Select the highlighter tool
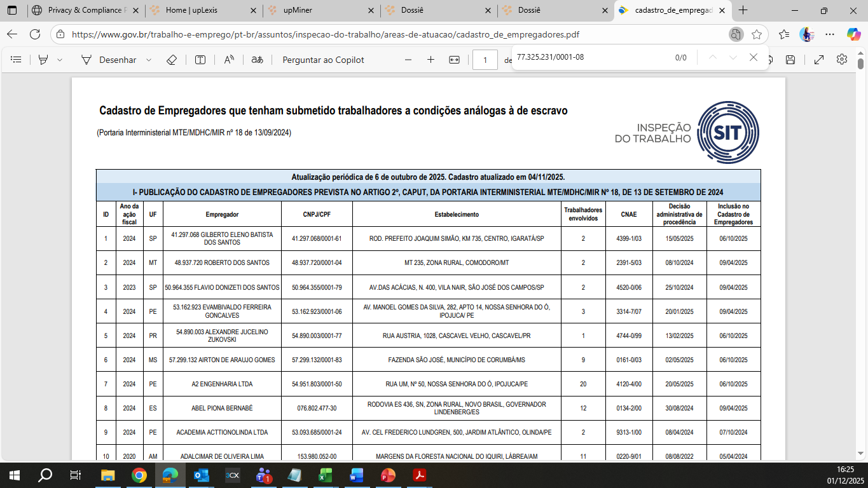The width and height of the screenshot is (868, 488). [43, 60]
